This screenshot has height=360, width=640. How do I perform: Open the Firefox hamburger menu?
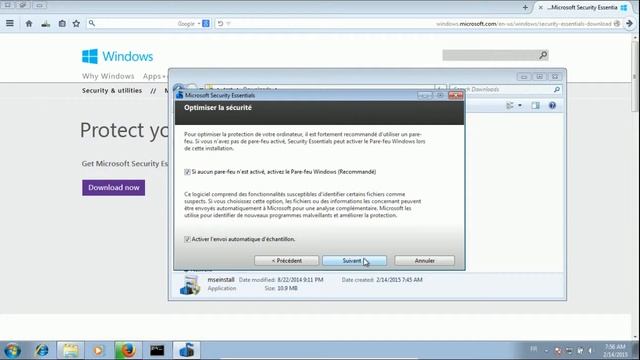point(10,23)
